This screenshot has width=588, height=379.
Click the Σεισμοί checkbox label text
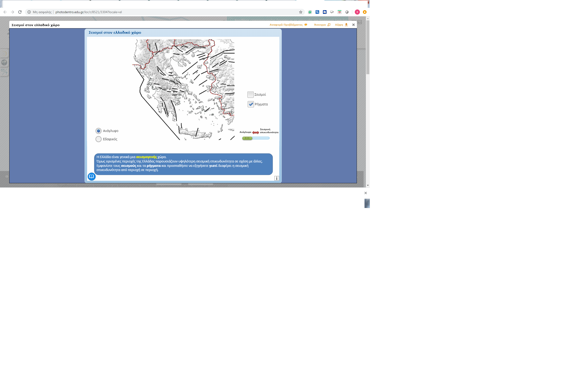[x=260, y=95]
